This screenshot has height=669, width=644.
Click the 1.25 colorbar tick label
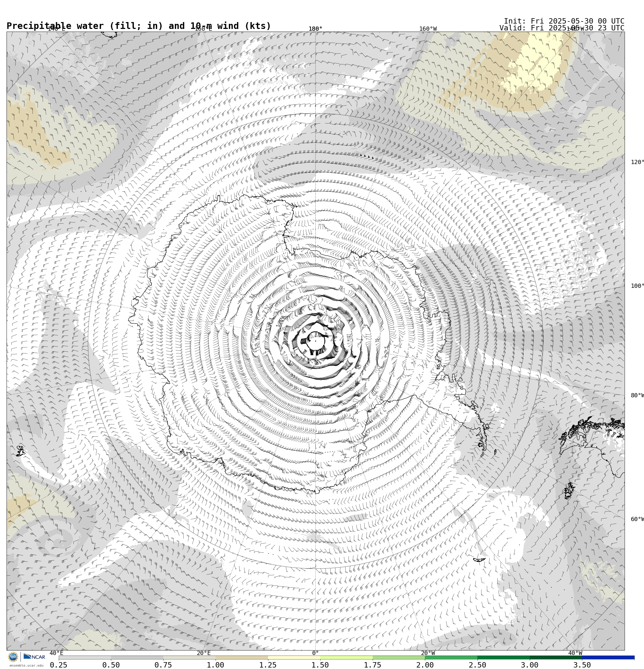coord(268,665)
